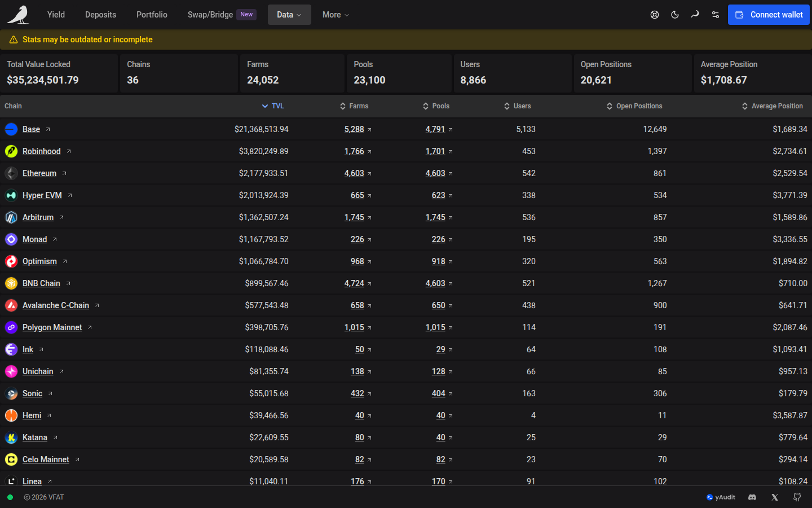This screenshot has height=508, width=812.
Task: Open the settings sliders icon
Action: tap(716, 15)
